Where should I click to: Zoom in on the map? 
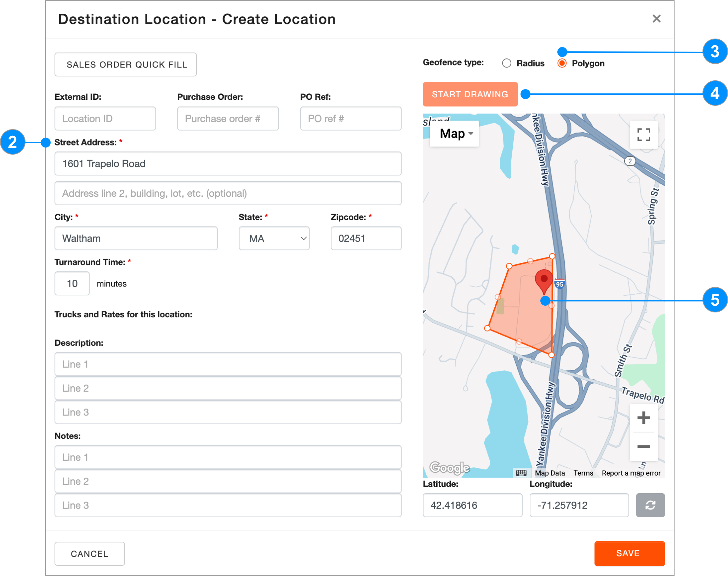(x=643, y=418)
